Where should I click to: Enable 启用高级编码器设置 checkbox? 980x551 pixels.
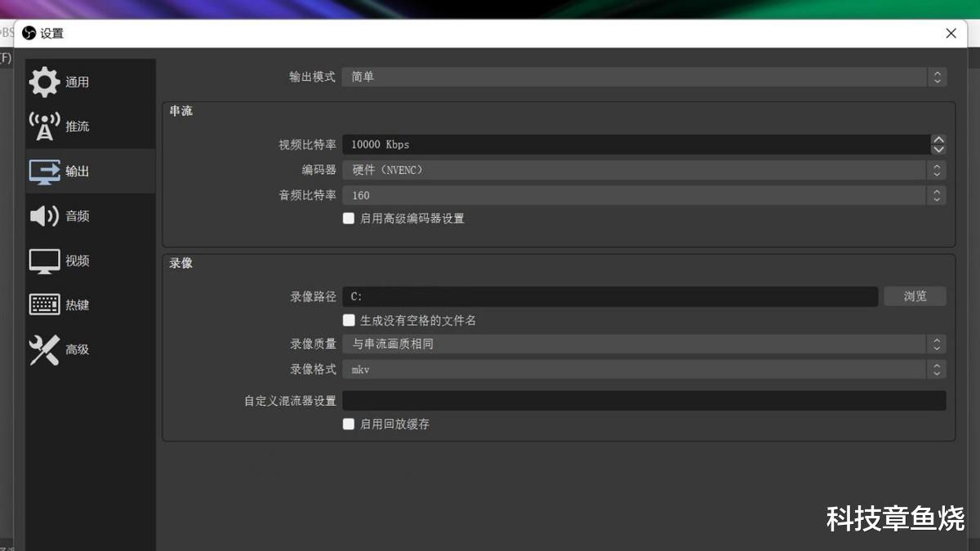(x=349, y=218)
